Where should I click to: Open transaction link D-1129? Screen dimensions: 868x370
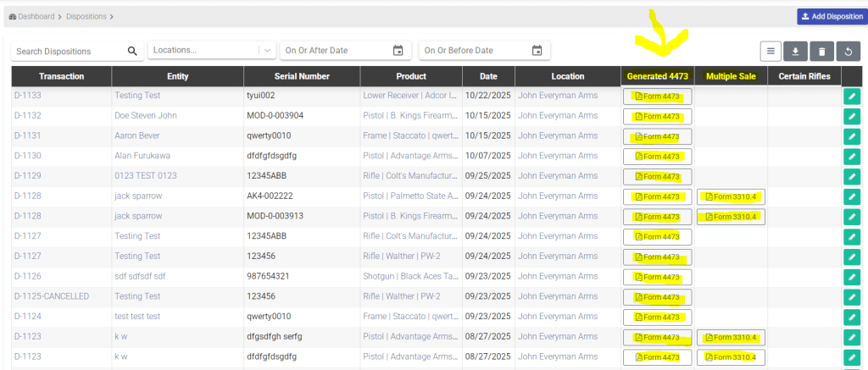tap(28, 176)
